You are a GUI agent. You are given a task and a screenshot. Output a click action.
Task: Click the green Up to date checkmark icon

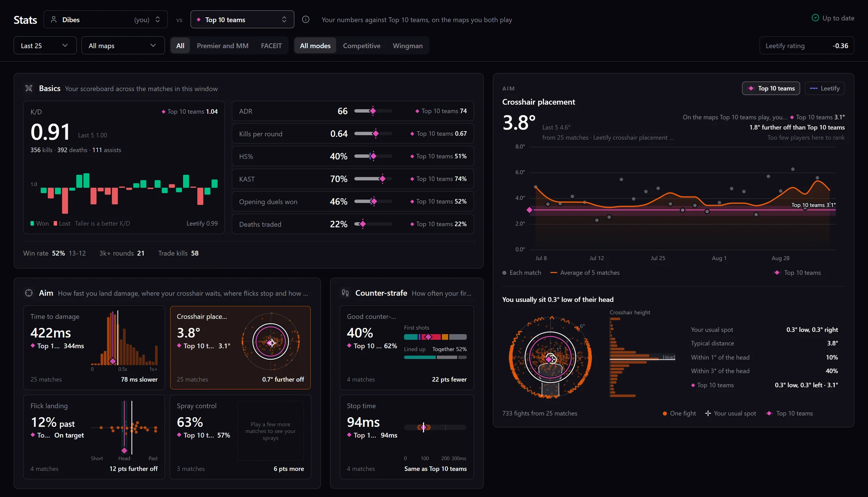coord(815,18)
